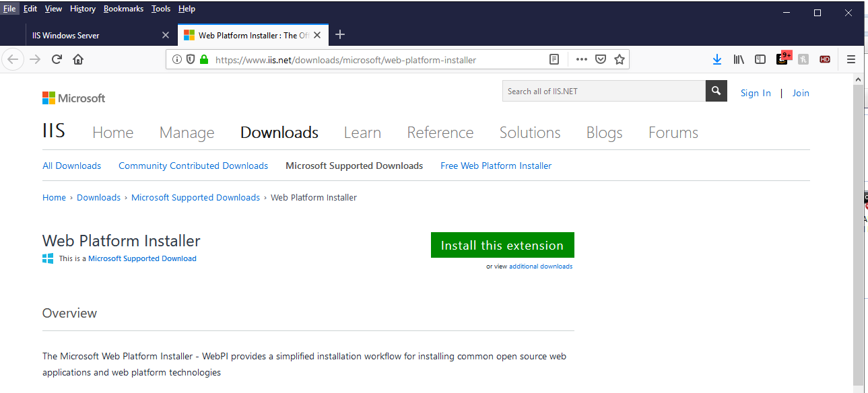Go to Home in IIS navigation

click(112, 133)
